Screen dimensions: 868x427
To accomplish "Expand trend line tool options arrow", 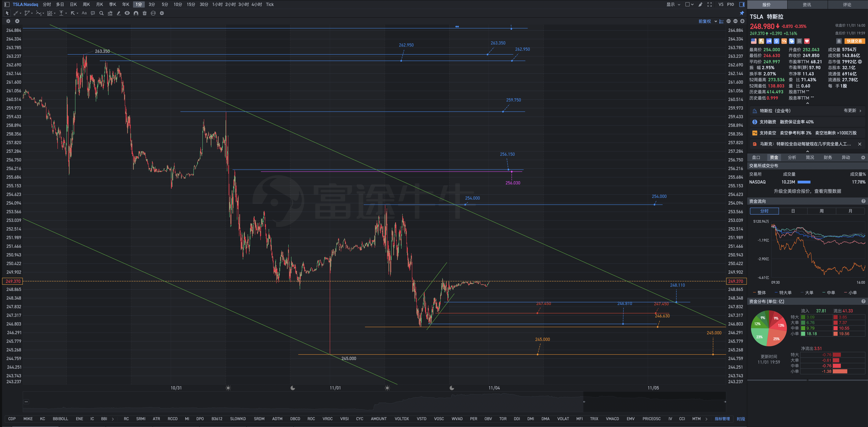I will click(21, 13).
